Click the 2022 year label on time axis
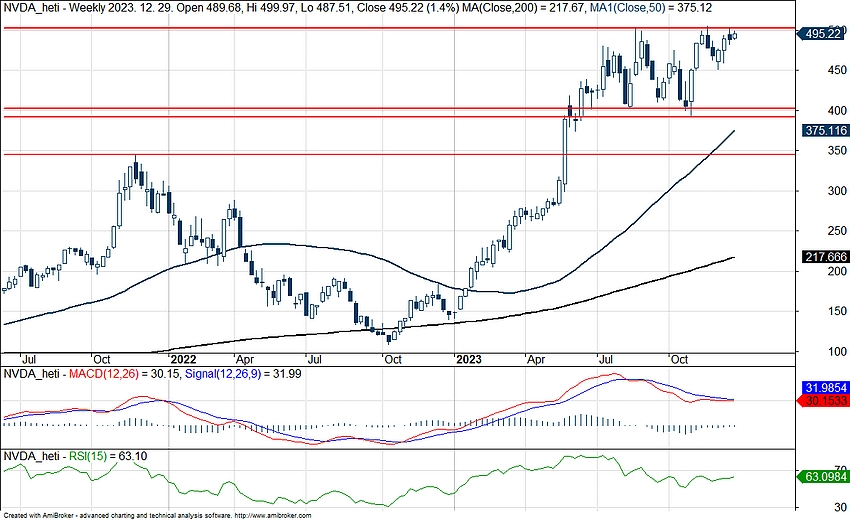850x520 pixels. (x=183, y=359)
